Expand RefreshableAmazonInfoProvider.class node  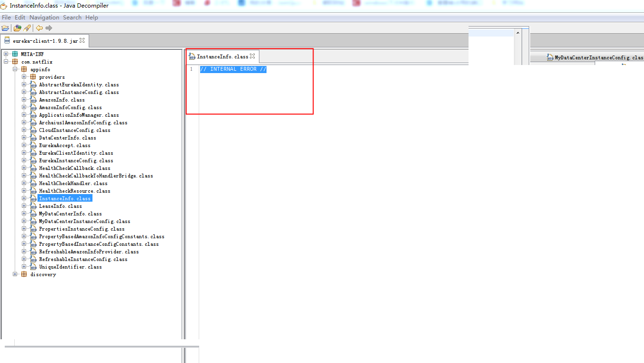pos(24,251)
